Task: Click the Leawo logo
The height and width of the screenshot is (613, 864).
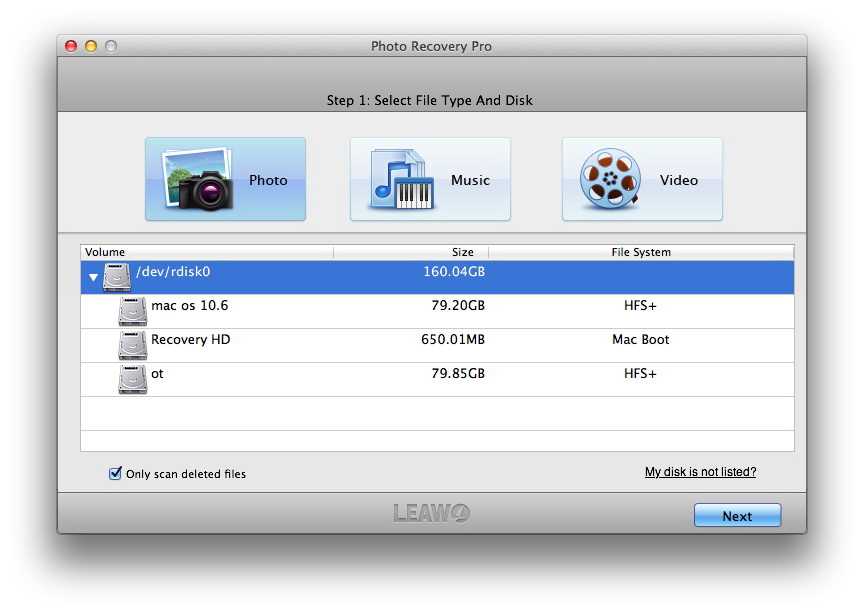Action: (431, 513)
